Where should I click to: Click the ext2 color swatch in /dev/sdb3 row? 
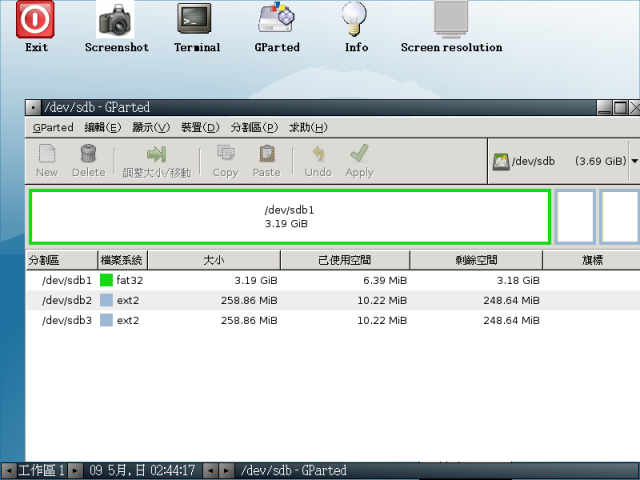point(106,320)
